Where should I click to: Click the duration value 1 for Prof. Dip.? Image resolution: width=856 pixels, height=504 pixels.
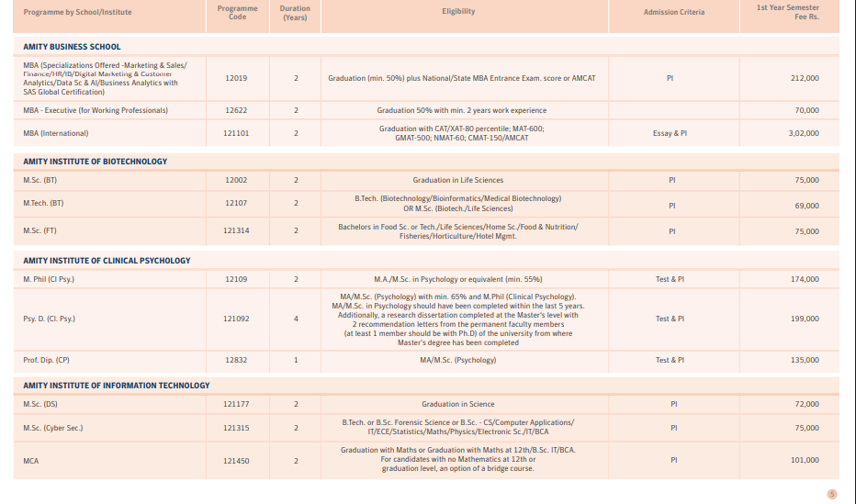click(296, 360)
